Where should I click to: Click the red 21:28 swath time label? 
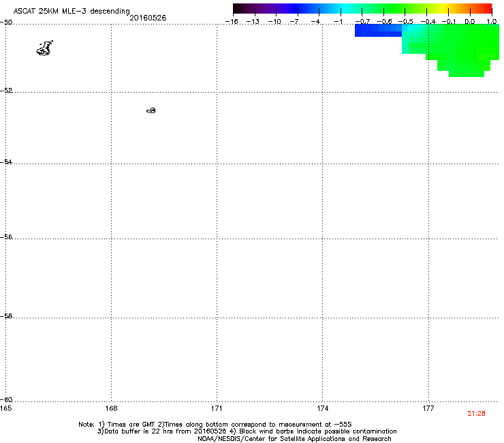pos(476,414)
